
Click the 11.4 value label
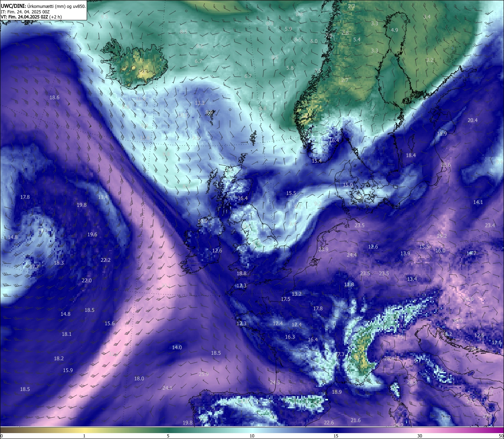point(103,197)
